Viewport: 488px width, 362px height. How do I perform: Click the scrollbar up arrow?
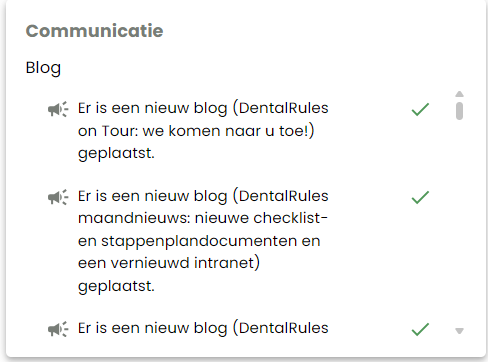coord(459,94)
